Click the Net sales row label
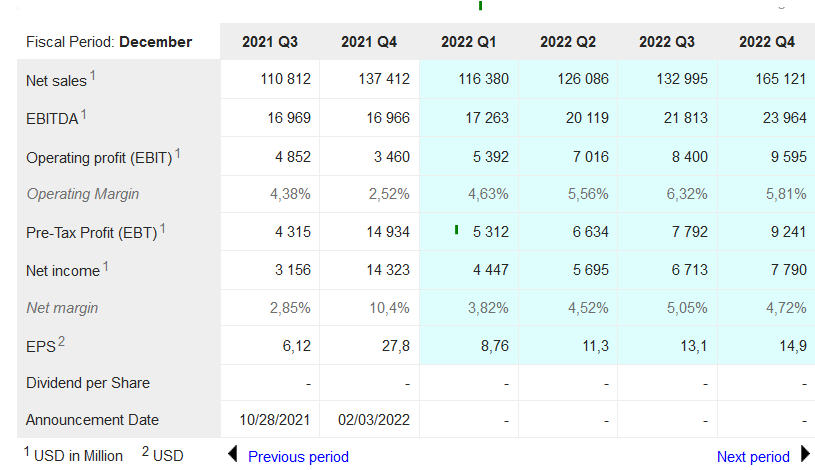The height and width of the screenshot is (470, 815). pos(56,80)
